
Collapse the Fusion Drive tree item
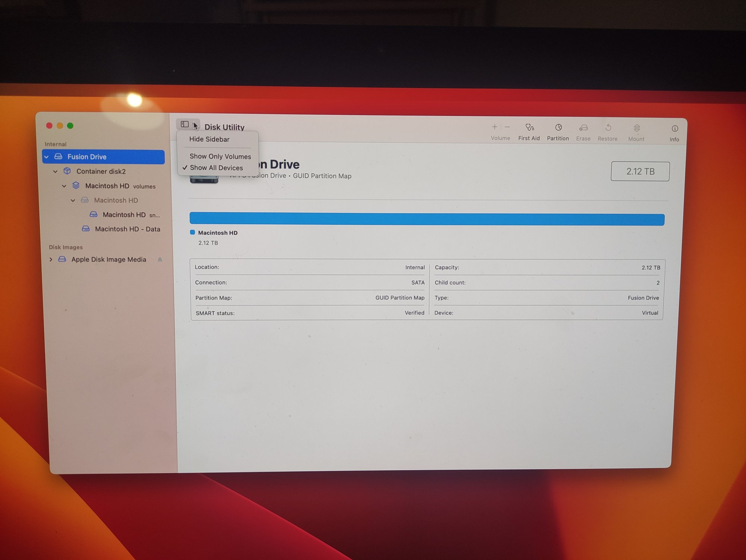[x=47, y=157]
